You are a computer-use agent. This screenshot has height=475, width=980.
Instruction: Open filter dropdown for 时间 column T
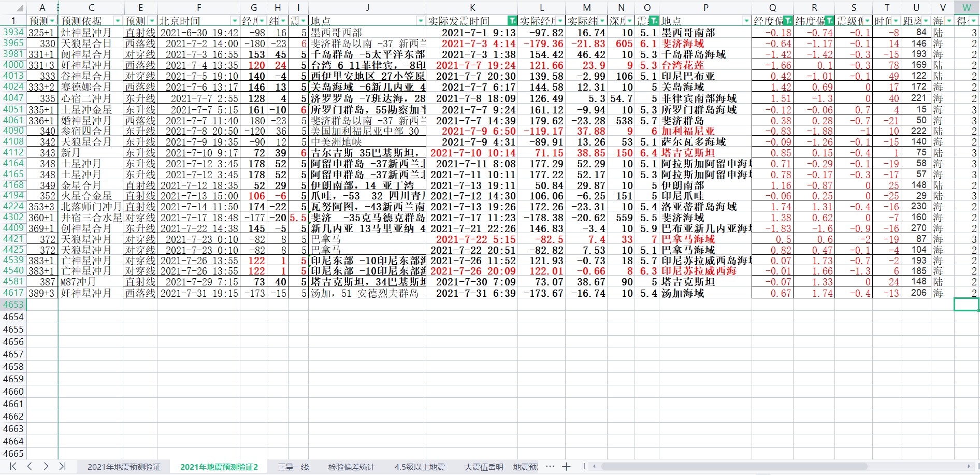point(896,21)
